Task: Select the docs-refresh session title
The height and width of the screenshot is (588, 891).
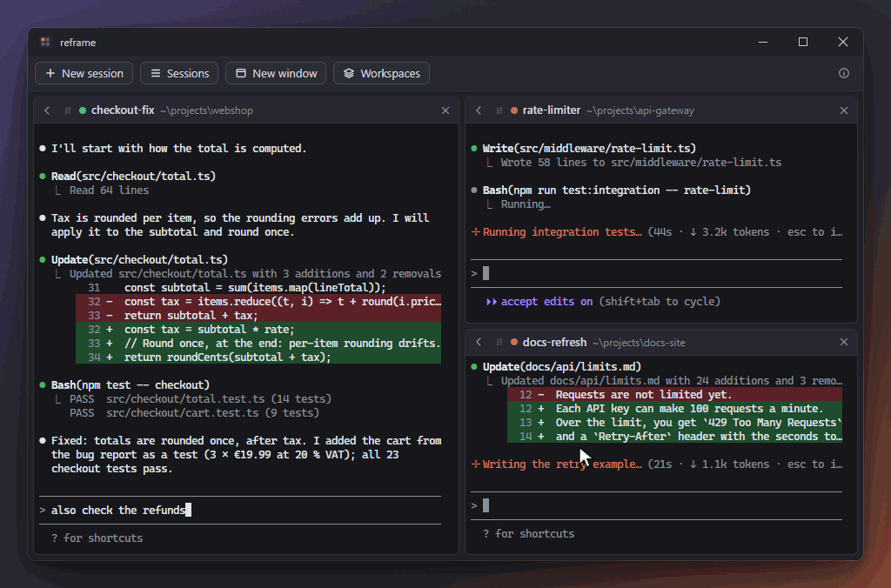Action: click(x=554, y=342)
